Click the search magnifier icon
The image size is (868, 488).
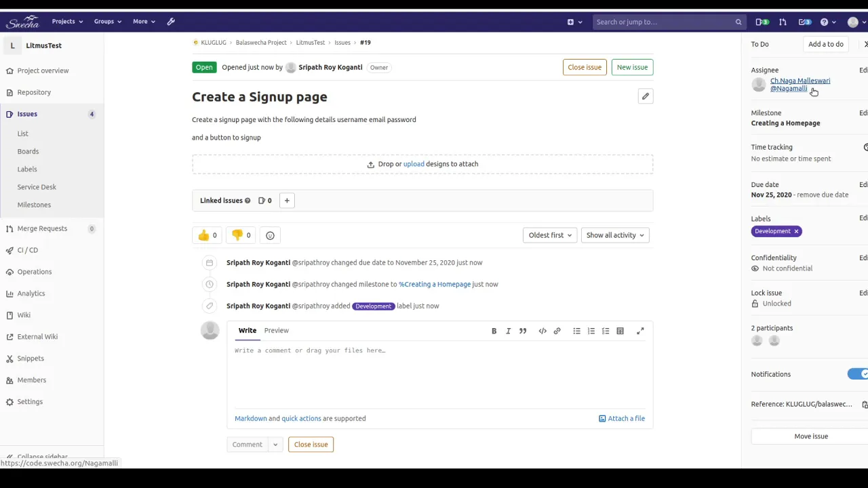[738, 22]
